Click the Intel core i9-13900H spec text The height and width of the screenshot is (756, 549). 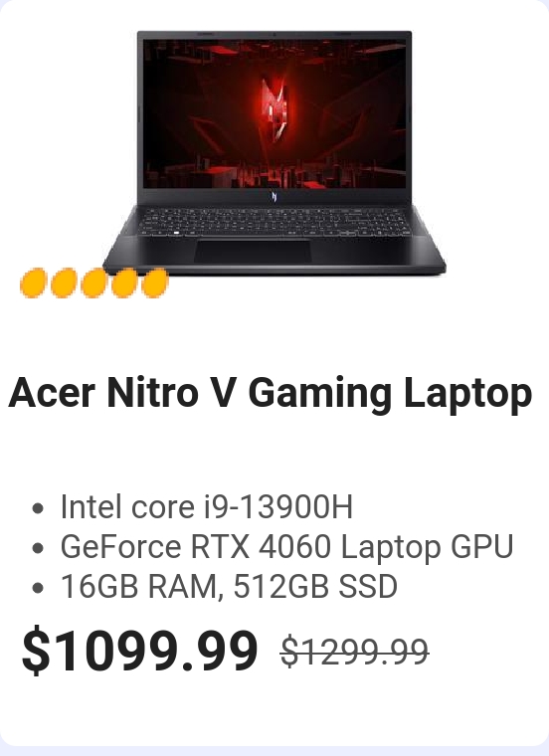[206, 506]
